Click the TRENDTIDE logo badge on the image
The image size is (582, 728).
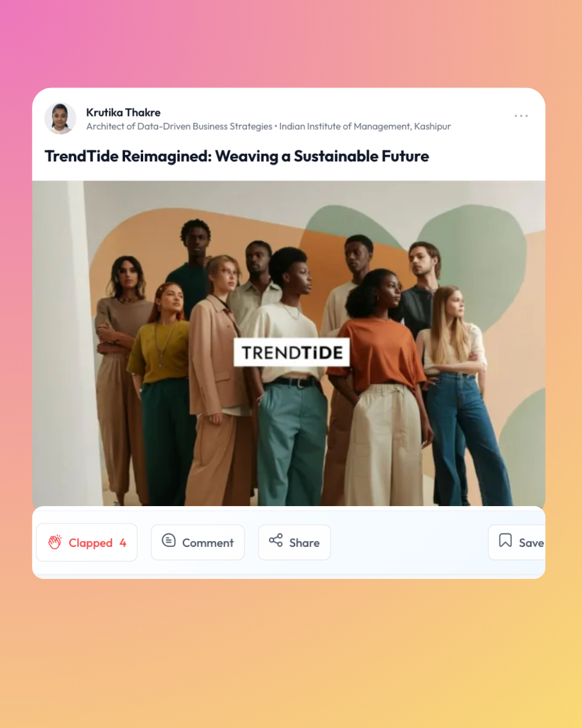click(x=292, y=352)
